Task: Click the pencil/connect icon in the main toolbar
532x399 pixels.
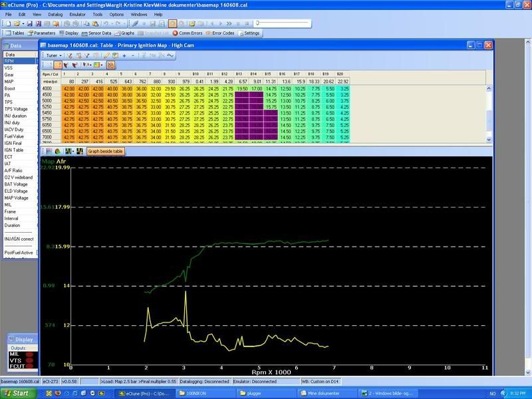Action: point(135,23)
